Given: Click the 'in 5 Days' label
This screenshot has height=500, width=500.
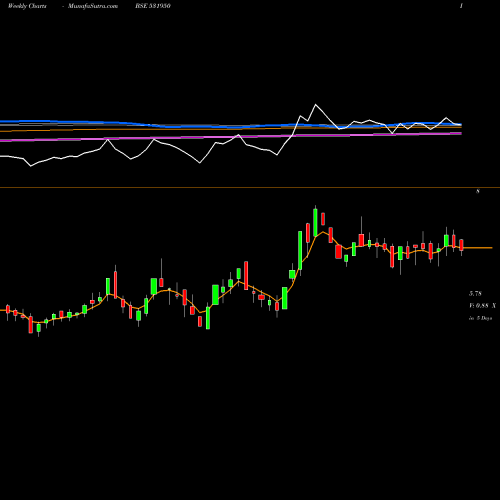Looking at the screenshot, I should pos(480,318).
